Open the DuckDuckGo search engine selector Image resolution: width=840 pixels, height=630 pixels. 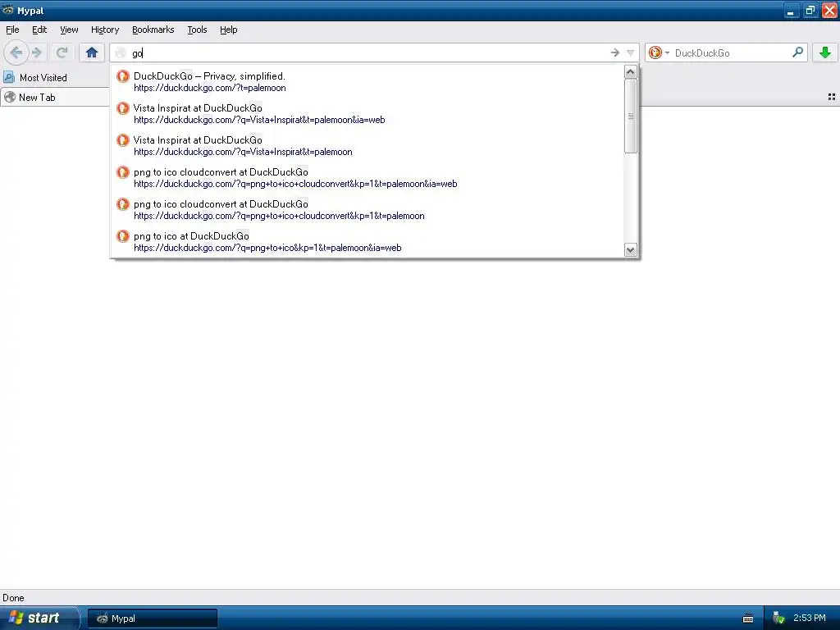pyautogui.click(x=659, y=52)
